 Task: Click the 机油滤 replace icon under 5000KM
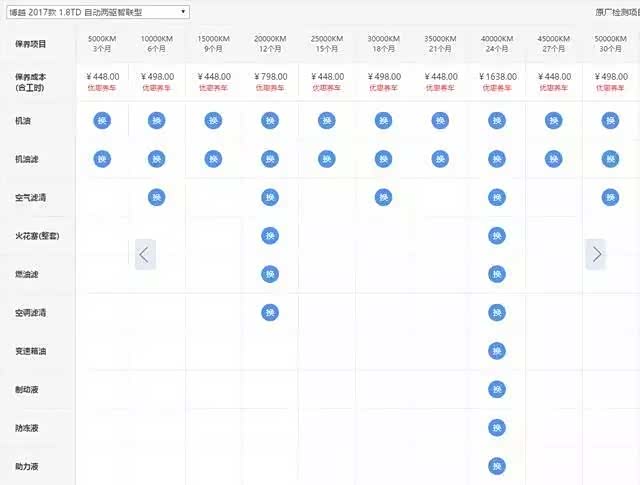(102, 159)
